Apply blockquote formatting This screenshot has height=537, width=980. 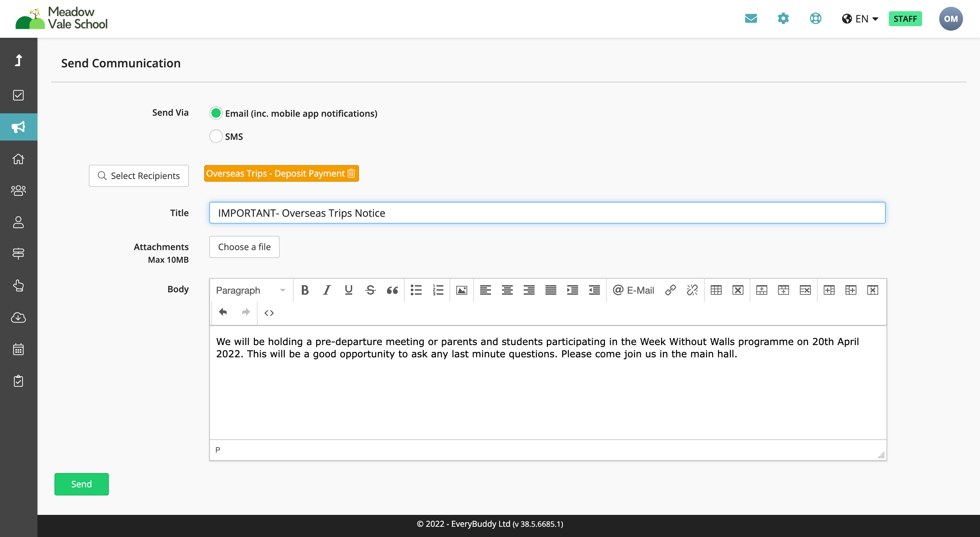click(392, 290)
